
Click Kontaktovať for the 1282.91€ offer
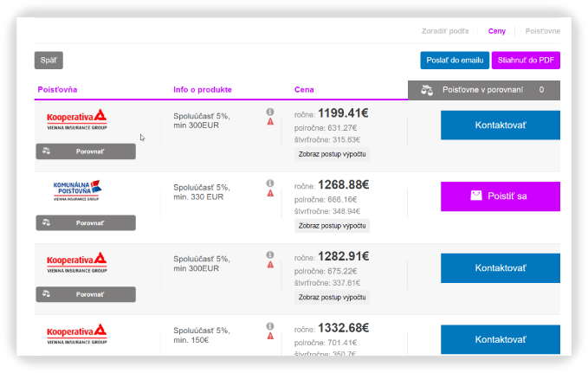[501, 268]
